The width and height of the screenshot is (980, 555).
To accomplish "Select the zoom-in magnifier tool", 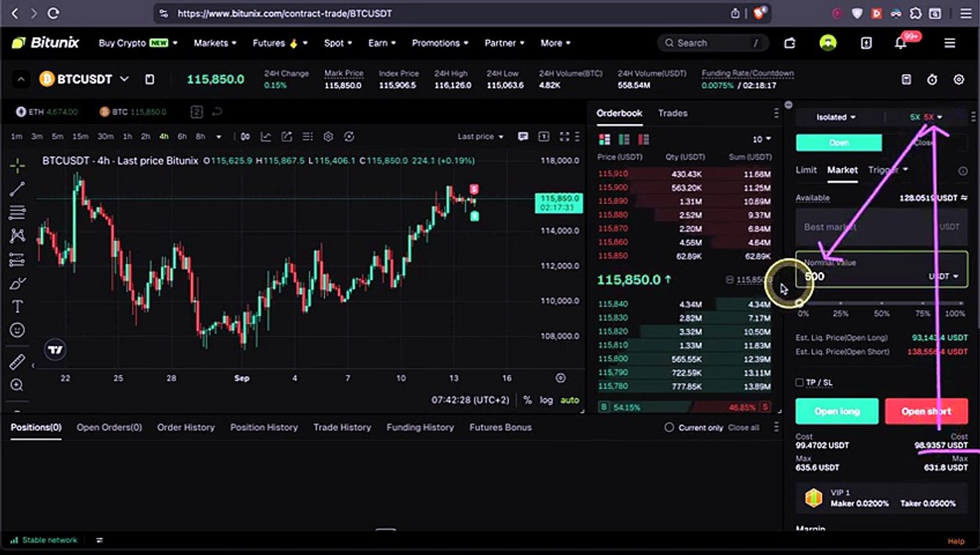I will 17,385.
